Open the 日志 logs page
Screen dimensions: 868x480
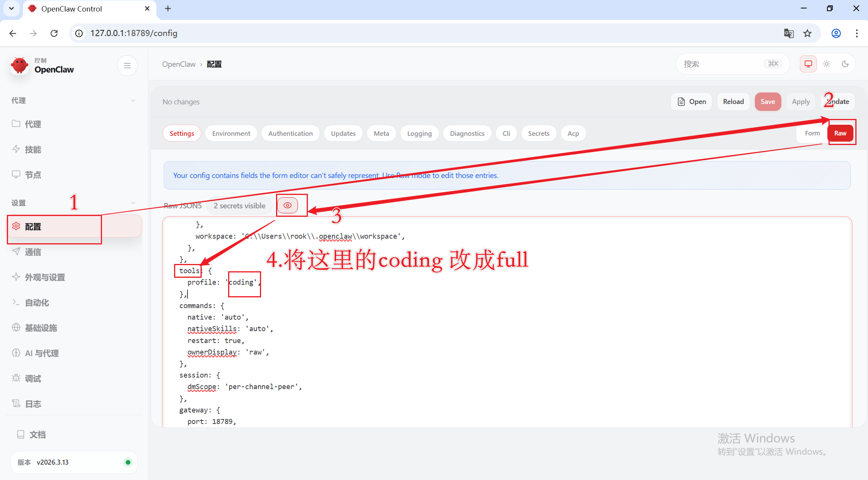74,404
